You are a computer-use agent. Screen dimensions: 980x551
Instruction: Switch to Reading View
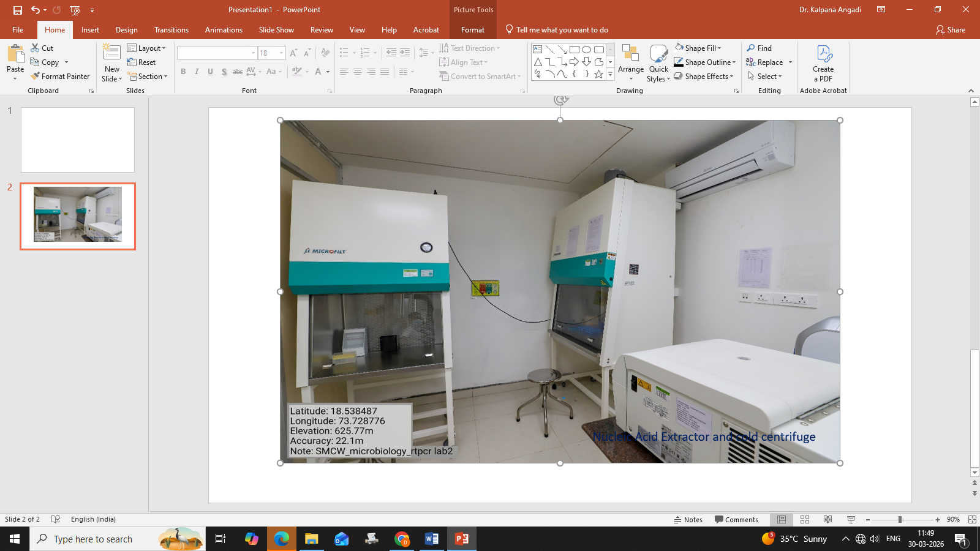pos(827,520)
